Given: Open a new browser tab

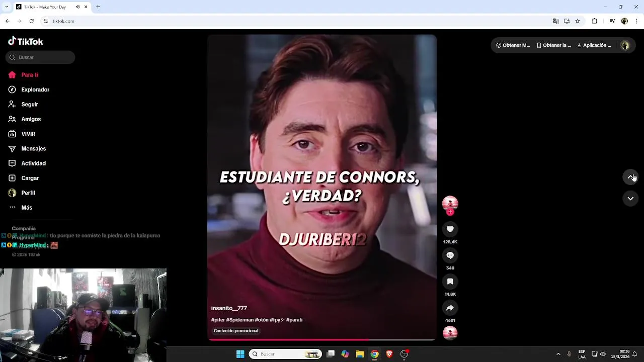Looking at the screenshot, I should coord(98,7).
